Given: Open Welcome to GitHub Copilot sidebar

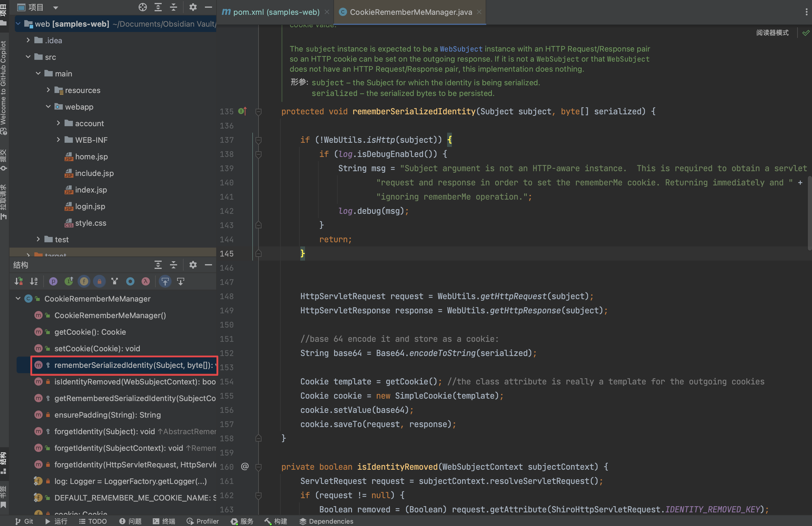Looking at the screenshot, I should [4, 88].
